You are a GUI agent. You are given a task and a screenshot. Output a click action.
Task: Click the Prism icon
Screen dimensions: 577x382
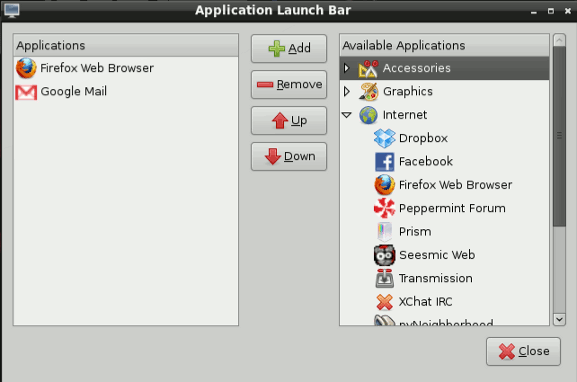pos(385,232)
